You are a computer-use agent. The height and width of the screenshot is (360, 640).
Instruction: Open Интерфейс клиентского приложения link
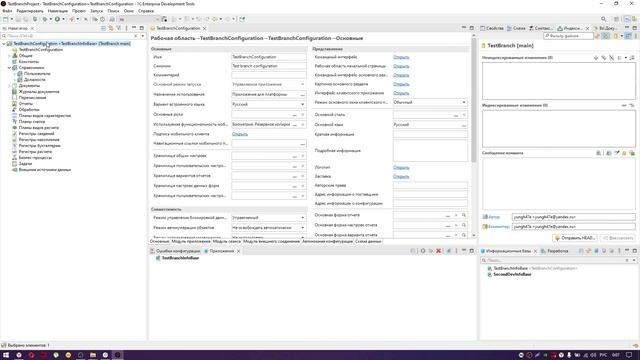pos(401,93)
